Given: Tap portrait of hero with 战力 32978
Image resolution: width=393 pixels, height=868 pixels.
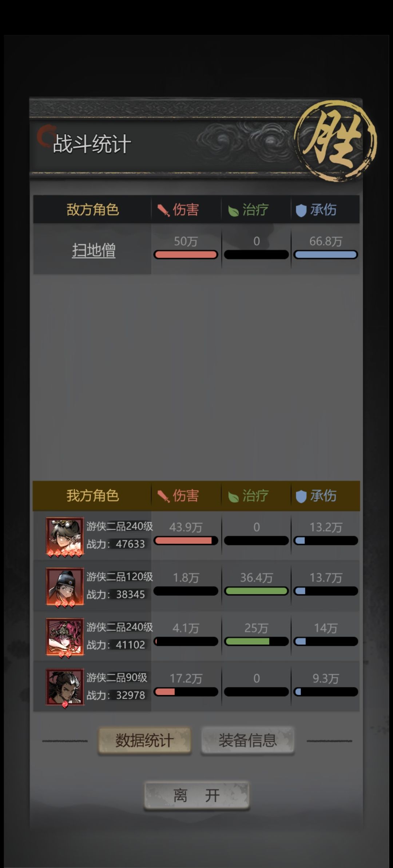Looking at the screenshot, I should [65, 687].
